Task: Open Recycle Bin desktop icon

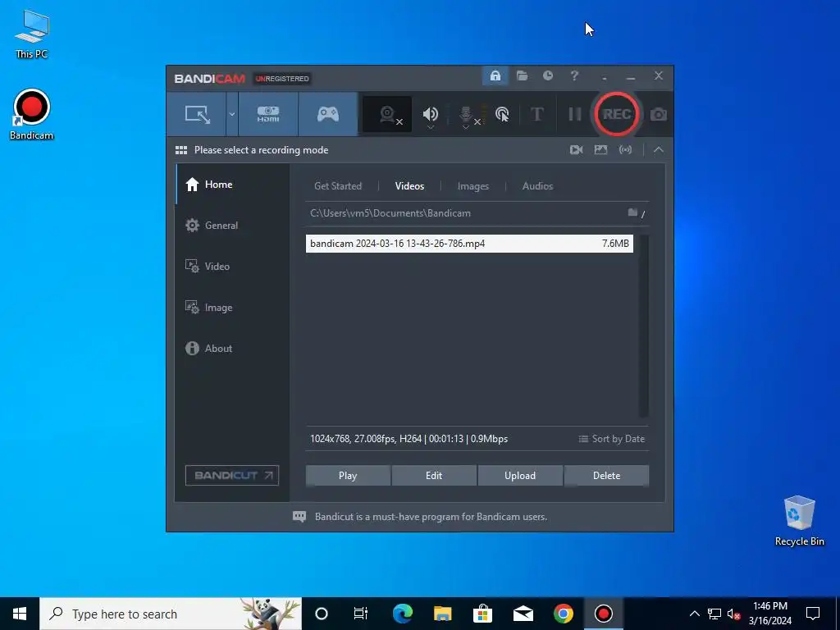Action: pyautogui.click(x=799, y=521)
